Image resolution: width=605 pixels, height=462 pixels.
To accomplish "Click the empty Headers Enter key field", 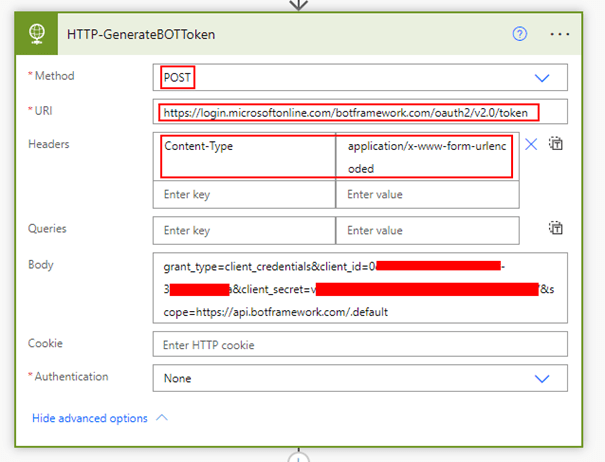I will click(244, 194).
